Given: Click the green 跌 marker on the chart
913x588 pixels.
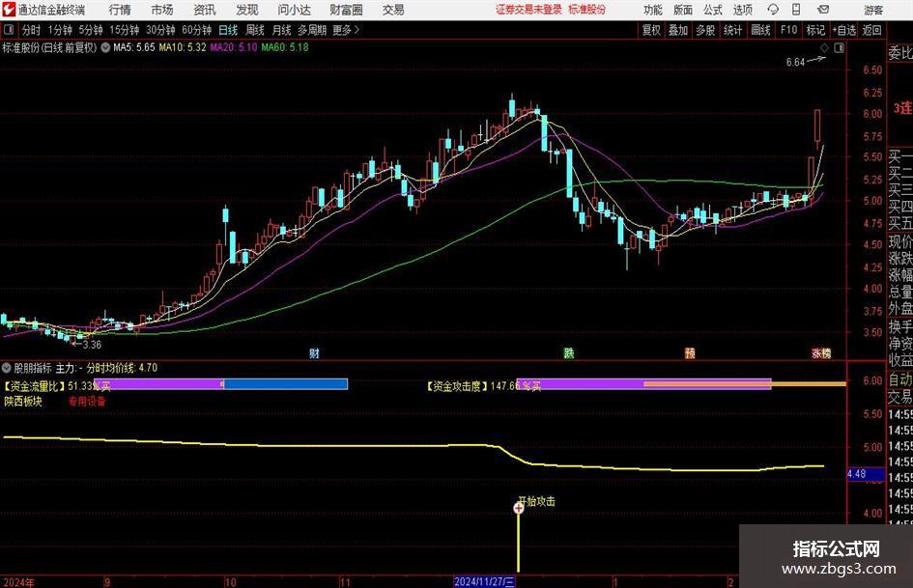Looking at the screenshot, I should [x=569, y=352].
